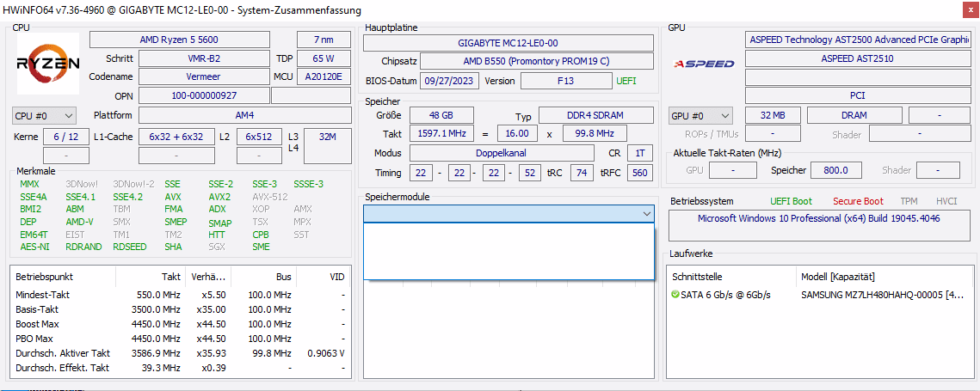Screen dimensions: 980x391
Task: Click green checkmark beside SATA 6 Gb/s
Action: pyautogui.click(x=675, y=294)
